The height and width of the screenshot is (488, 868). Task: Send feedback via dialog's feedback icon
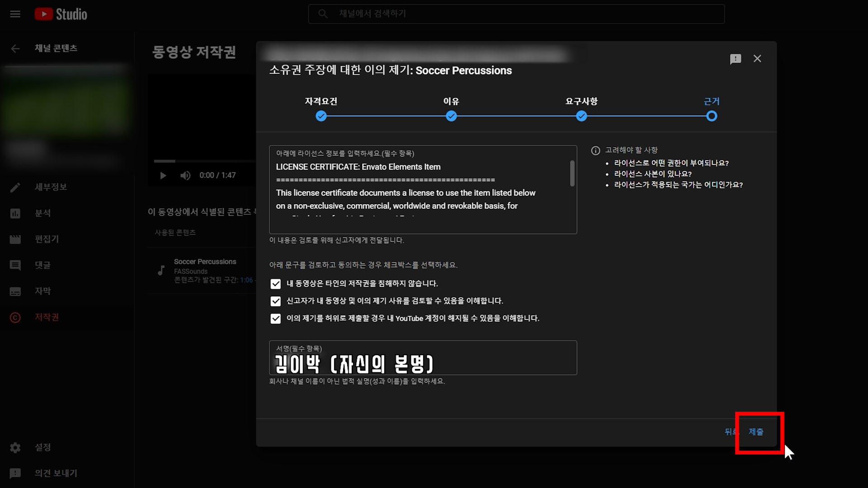[735, 59]
